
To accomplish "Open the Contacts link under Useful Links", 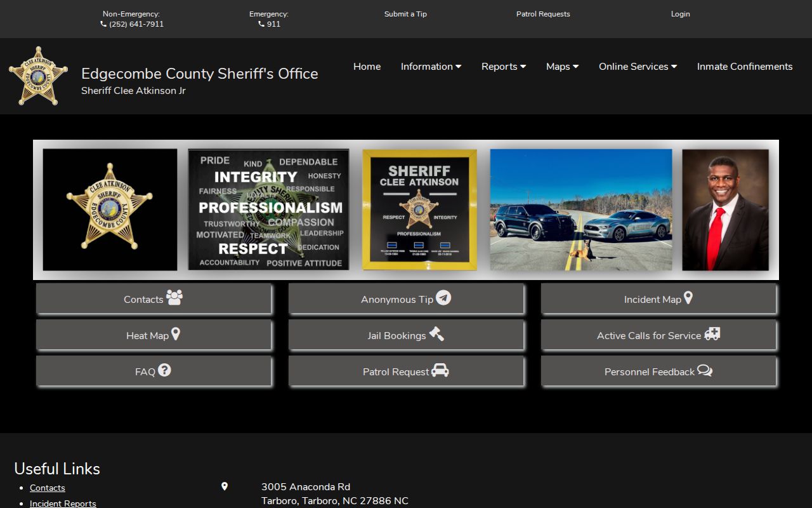I will click(48, 488).
